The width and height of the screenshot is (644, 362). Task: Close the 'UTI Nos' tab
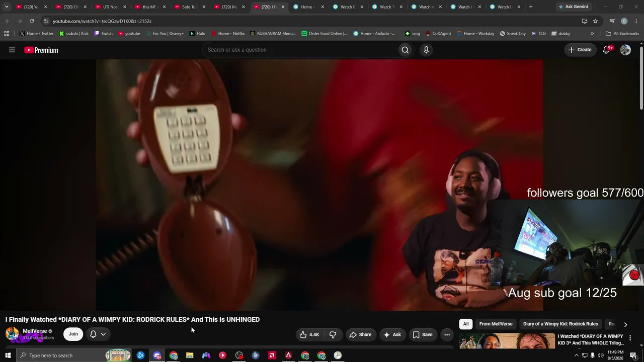pyautogui.click(x=125, y=7)
